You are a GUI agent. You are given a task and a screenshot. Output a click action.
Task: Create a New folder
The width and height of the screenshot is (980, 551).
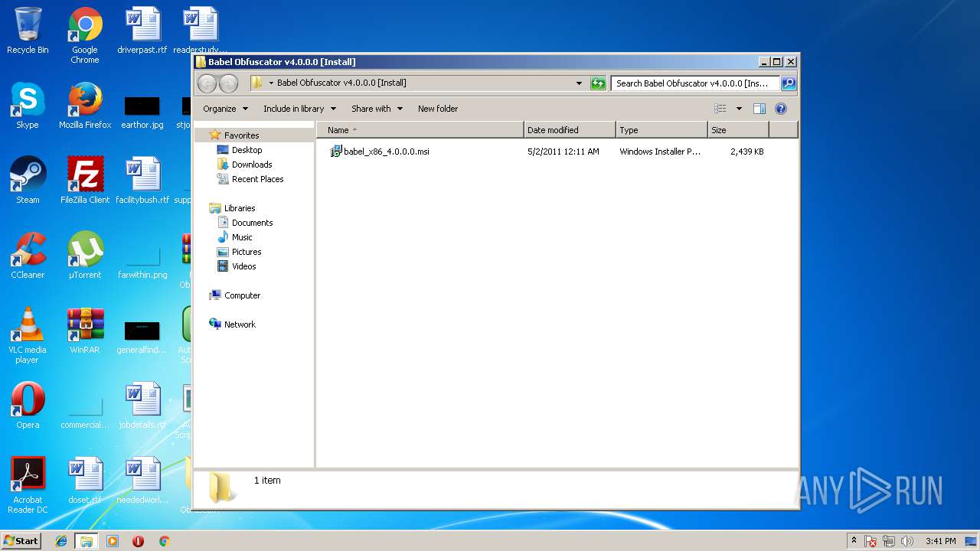pyautogui.click(x=438, y=109)
